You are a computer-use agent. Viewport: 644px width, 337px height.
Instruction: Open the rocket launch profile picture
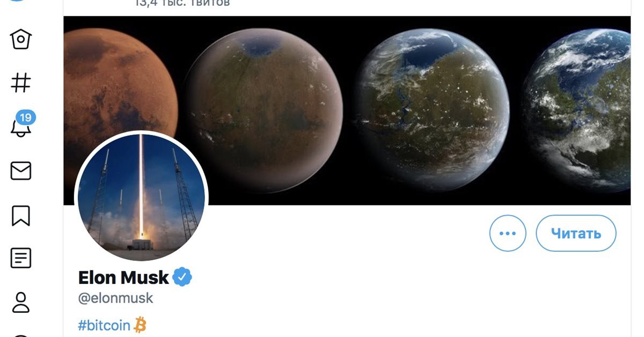[141, 196]
